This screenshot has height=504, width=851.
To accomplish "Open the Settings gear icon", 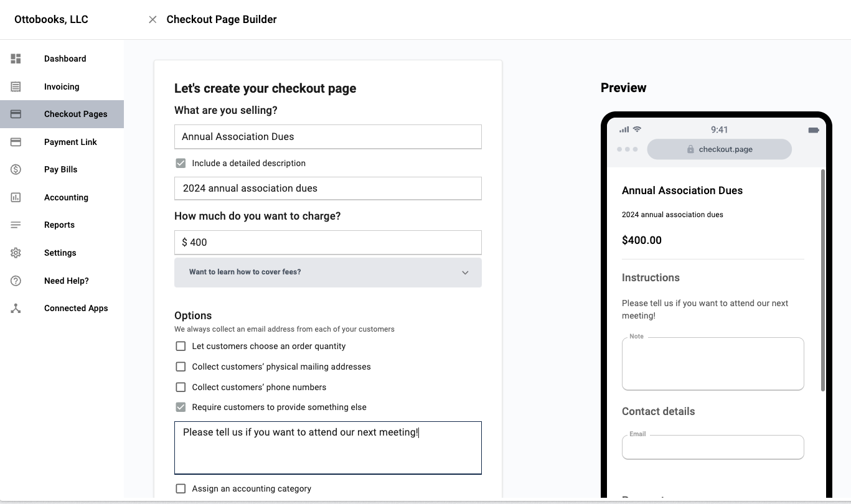I will [x=15, y=253].
